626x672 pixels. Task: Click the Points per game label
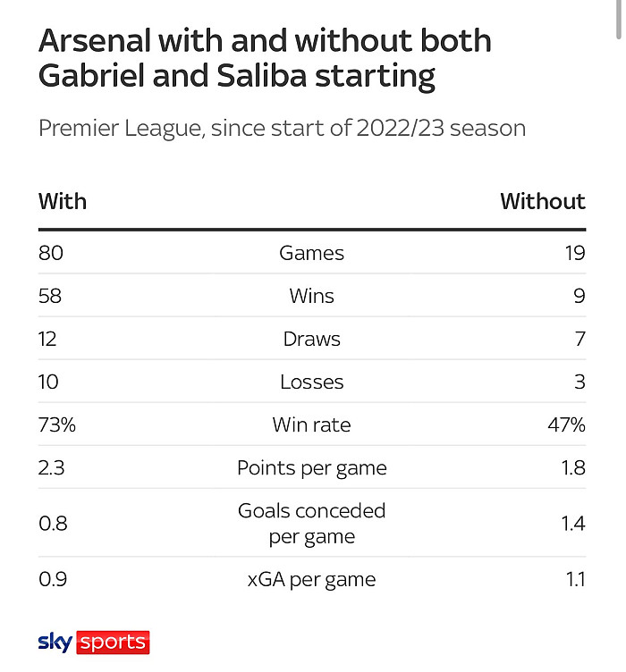point(311,467)
